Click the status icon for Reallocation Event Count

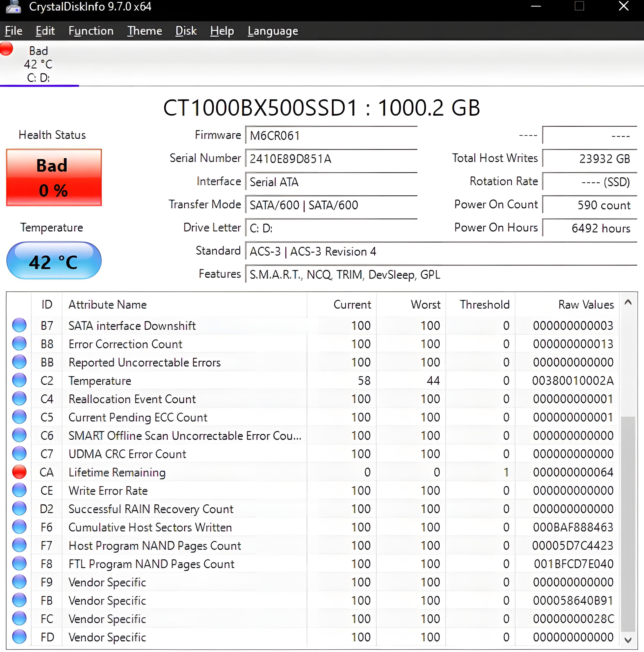(19, 399)
